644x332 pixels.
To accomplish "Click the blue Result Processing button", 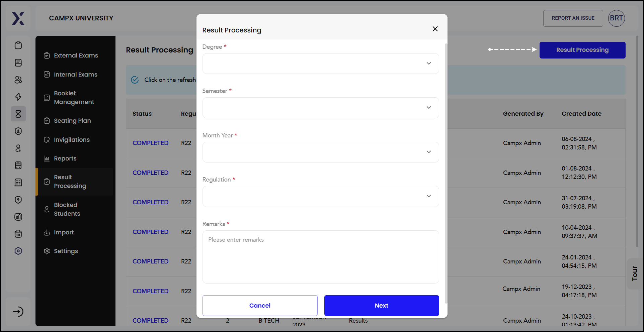I will coord(582,50).
